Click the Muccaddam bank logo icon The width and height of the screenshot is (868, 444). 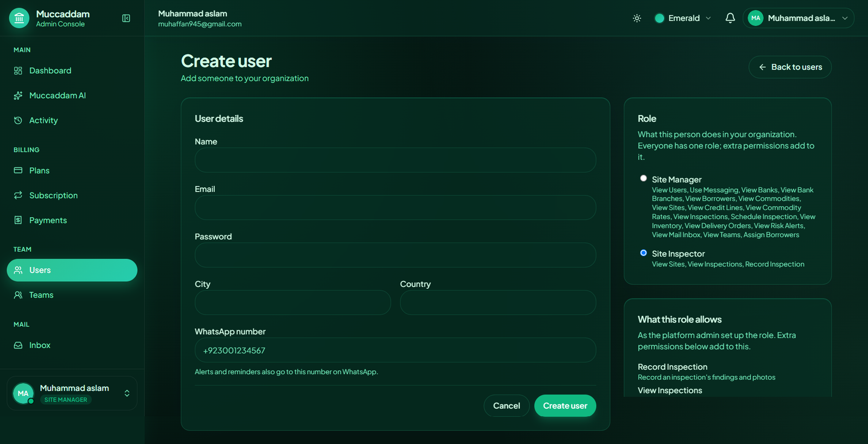(x=20, y=18)
